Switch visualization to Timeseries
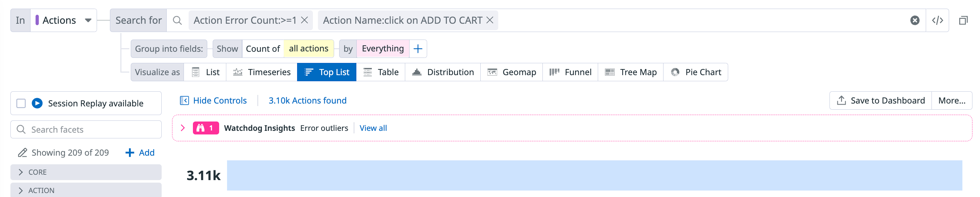The image size is (980, 197). pyautogui.click(x=262, y=72)
